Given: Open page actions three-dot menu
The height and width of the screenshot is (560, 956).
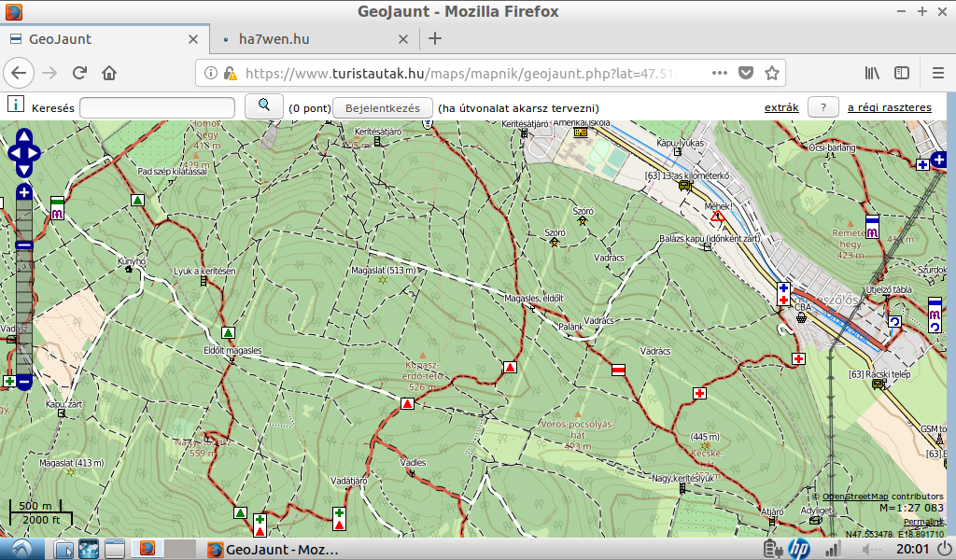Looking at the screenshot, I should pyautogui.click(x=719, y=73).
